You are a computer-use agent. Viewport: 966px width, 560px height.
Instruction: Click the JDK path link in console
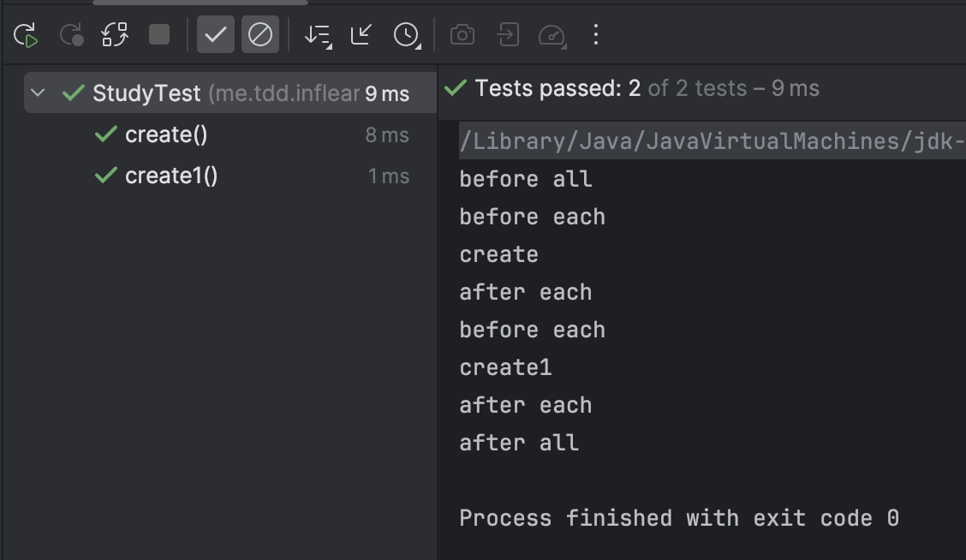(x=711, y=141)
